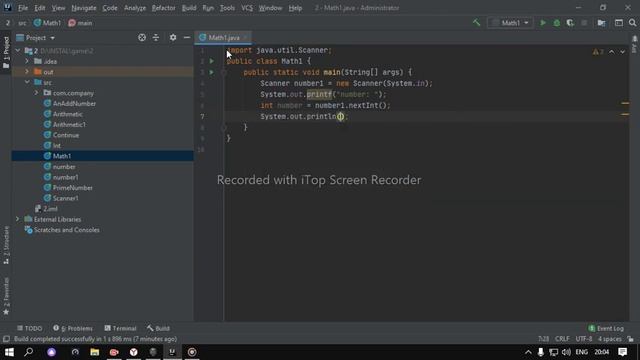Select Scanner1 class in the tree
640x360 pixels.
[x=61, y=198]
